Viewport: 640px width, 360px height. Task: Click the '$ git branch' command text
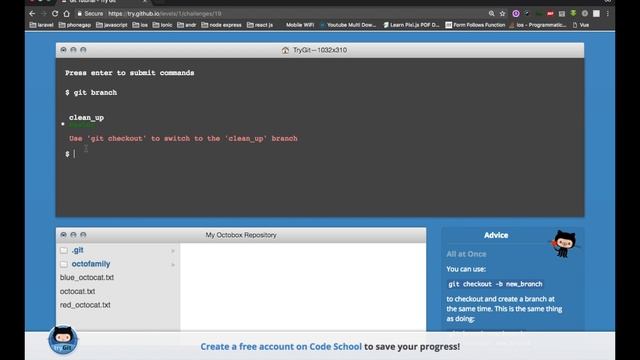(x=91, y=93)
